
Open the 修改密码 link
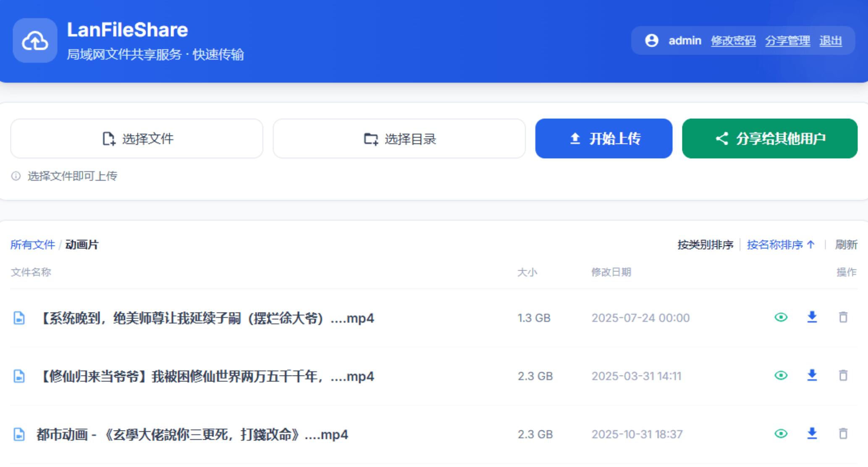[x=733, y=41]
